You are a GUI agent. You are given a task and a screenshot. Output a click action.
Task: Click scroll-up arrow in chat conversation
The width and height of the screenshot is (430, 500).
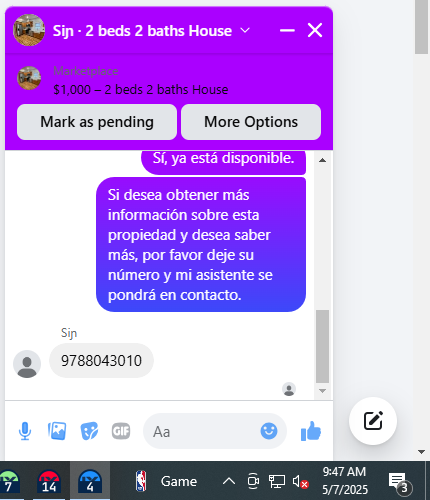(322, 160)
